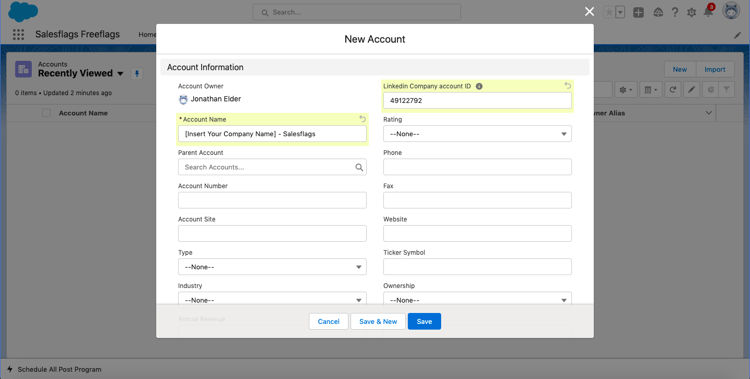750x379 pixels.
Task: Click the Salesflags Freeflags app name
Action: click(x=77, y=34)
